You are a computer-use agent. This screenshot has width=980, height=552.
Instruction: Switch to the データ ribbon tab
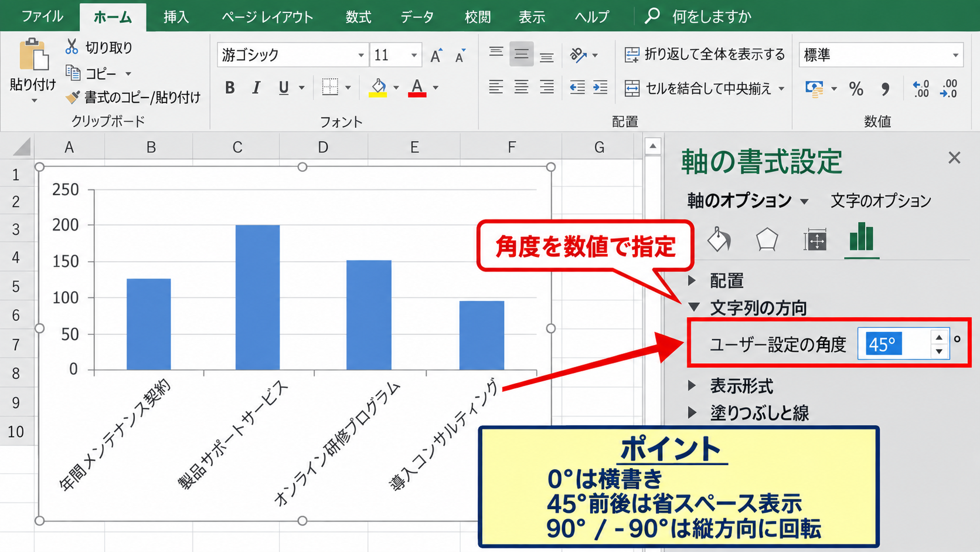click(417, 16)
